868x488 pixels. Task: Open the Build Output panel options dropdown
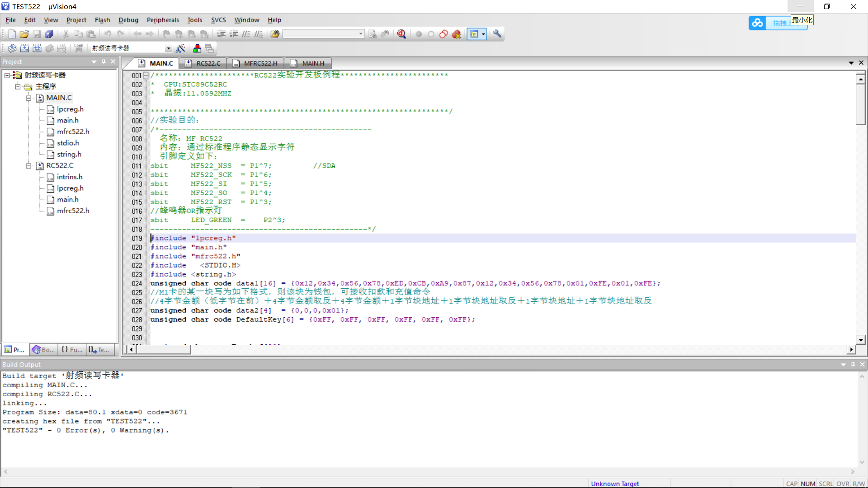click(843, 364)
